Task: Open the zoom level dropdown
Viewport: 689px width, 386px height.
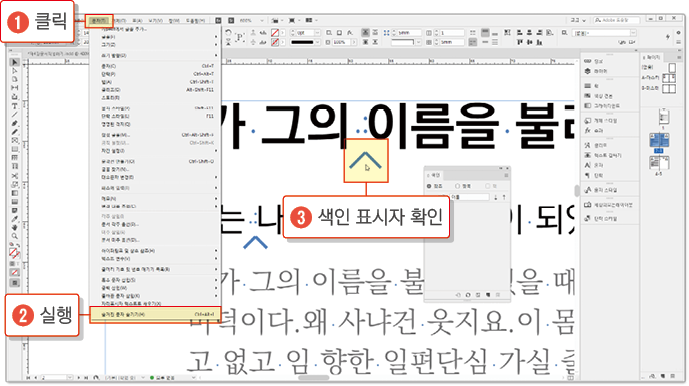Action: coord(262,20)
